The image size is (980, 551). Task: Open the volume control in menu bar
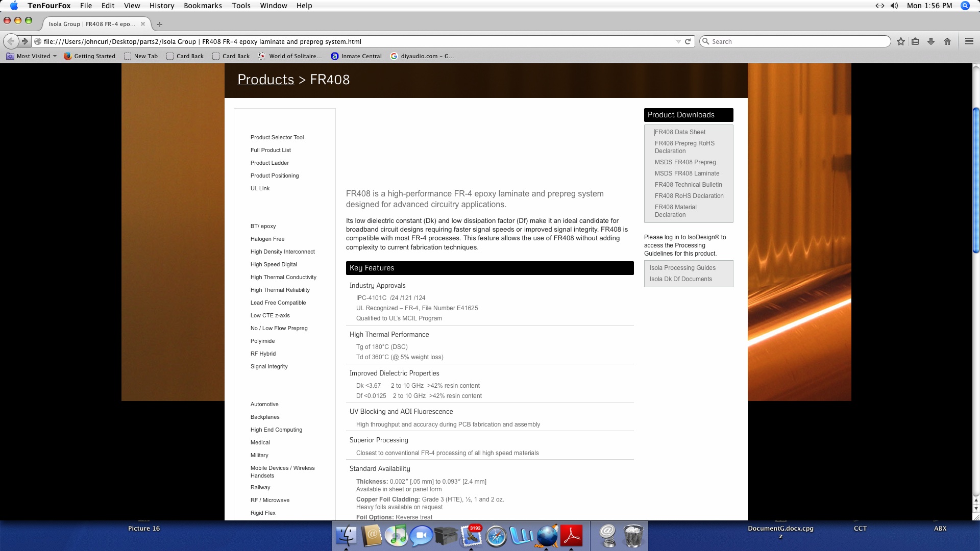coord(894,6)
